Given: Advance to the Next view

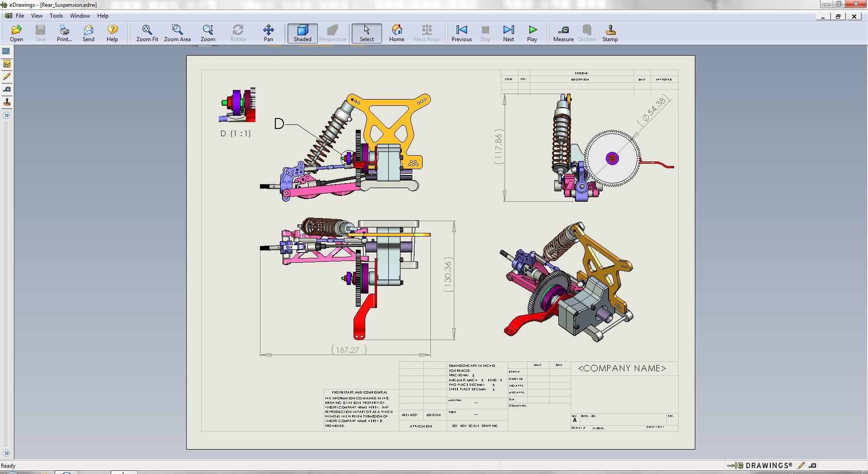Looking at the screenshot, I should [508, 33].
